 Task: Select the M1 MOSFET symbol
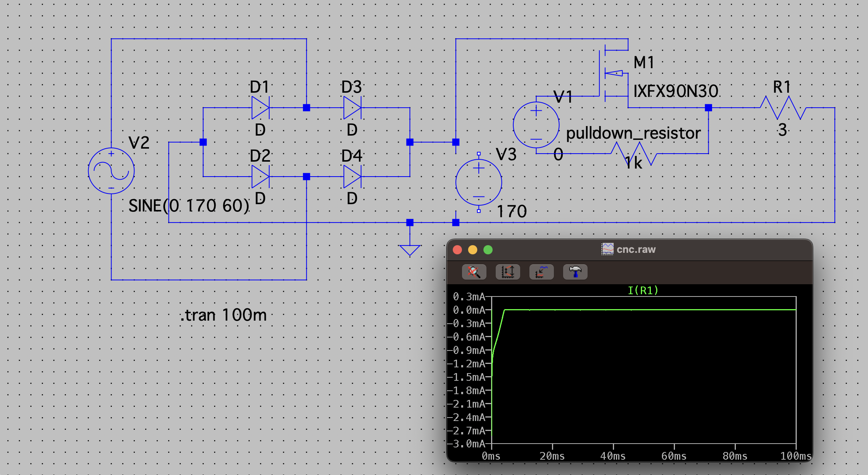click(614, 73)
